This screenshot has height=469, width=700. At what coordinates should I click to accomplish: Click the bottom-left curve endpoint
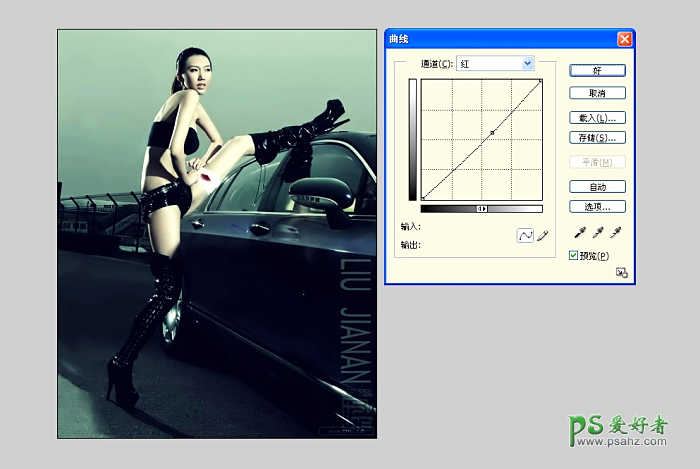(423, 198)
